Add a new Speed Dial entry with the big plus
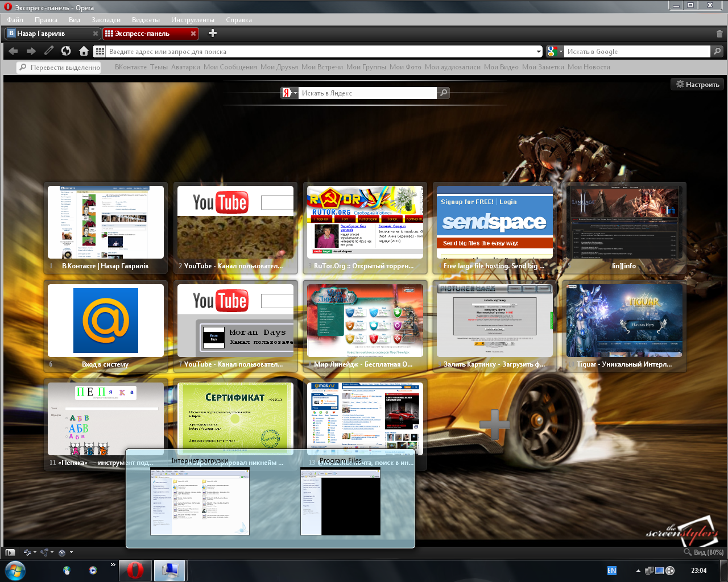 494,424
